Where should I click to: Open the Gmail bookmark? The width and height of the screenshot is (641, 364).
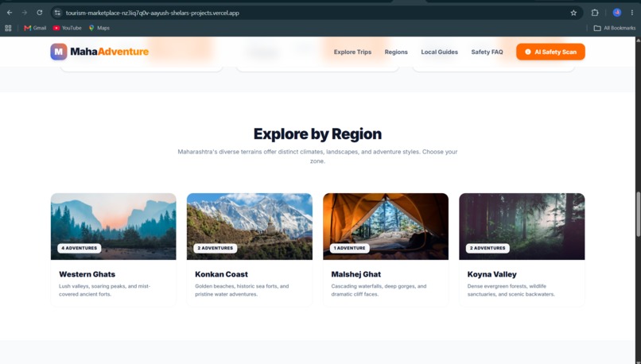(x=35, y=28)
